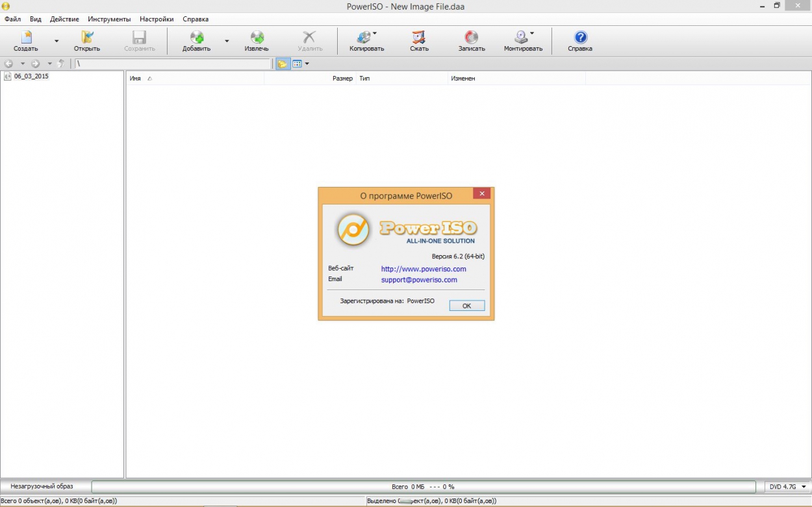Open the http://www.poweriso.com link
The height and width of the screenshot is (507, 812).
(x=424, y=269)
